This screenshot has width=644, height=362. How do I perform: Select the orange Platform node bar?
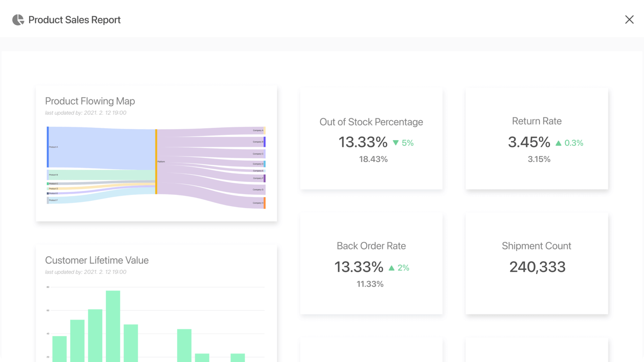(x=156, y=162)
